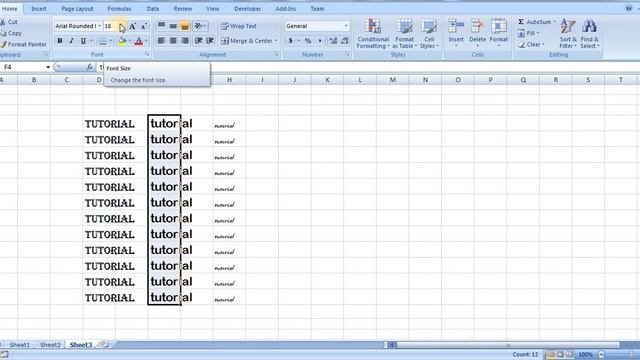Switch to Sheet1 tab
The image size is (640, 360).
click(x=20, y=345)
